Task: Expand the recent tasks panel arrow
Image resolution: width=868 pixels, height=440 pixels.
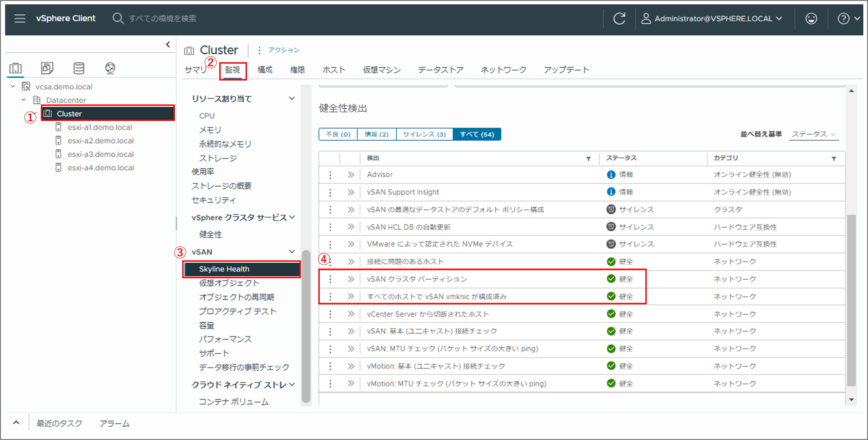Action: (16, 423)
